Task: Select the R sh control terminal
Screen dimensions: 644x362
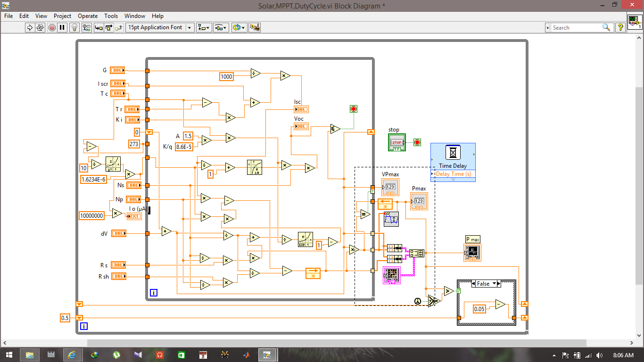Action: point(118,276)
